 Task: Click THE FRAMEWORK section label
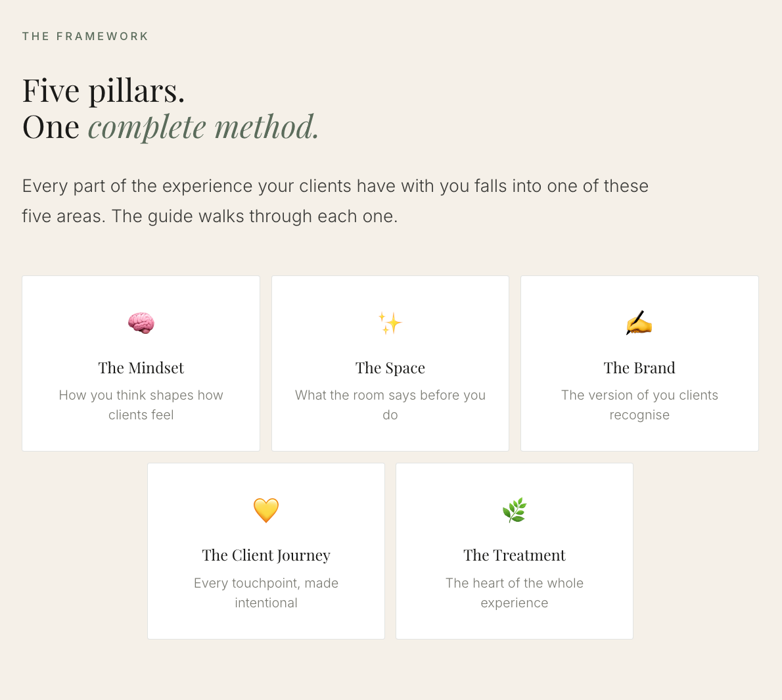[85, 36]
